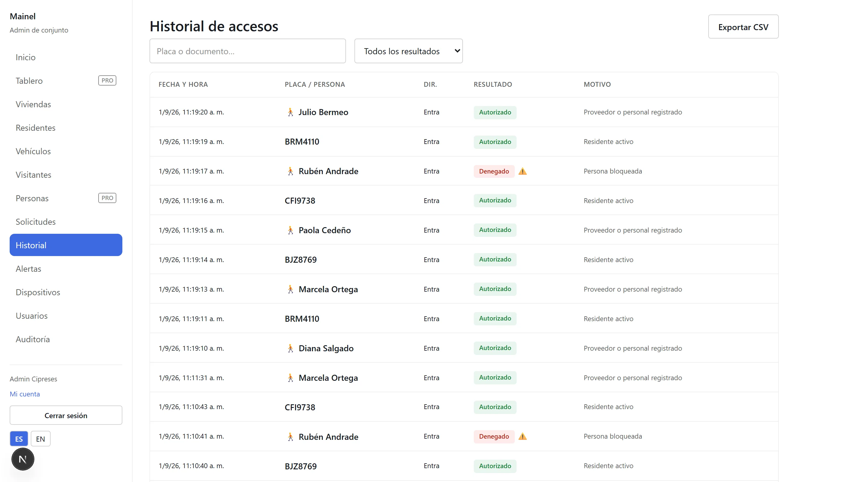Screen dimensions: 868x482
Task: Click the RESULTADO column header
Action: [x=493, y=85]
